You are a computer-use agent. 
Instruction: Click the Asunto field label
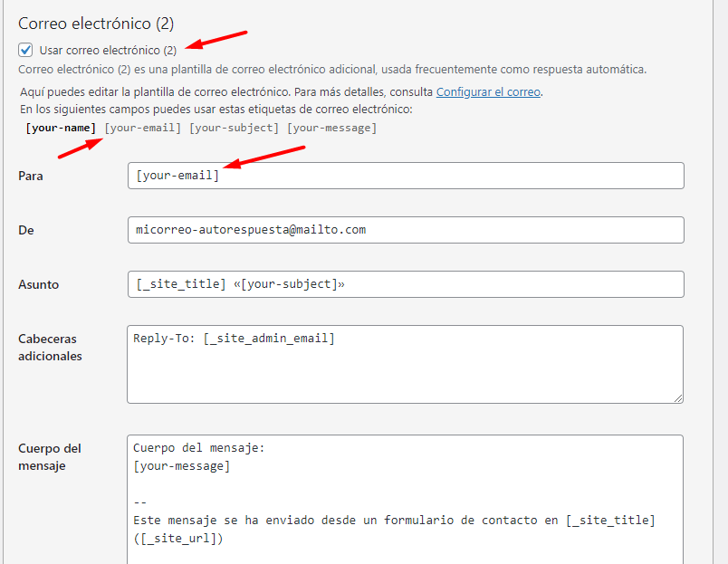coord(39,284)
